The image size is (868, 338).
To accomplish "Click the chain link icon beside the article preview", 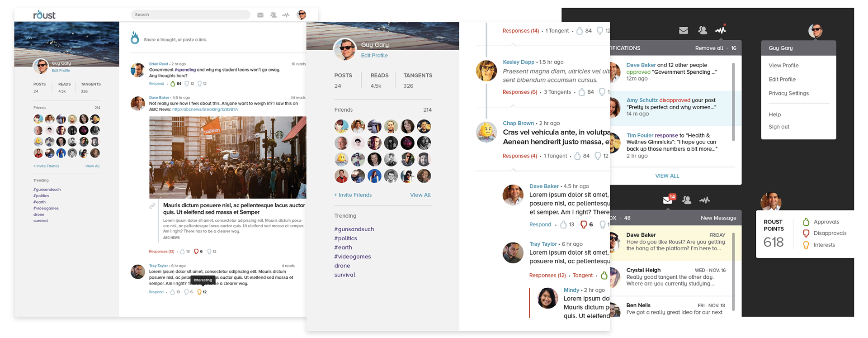I will pyautogui.click(x=152, y=206).
